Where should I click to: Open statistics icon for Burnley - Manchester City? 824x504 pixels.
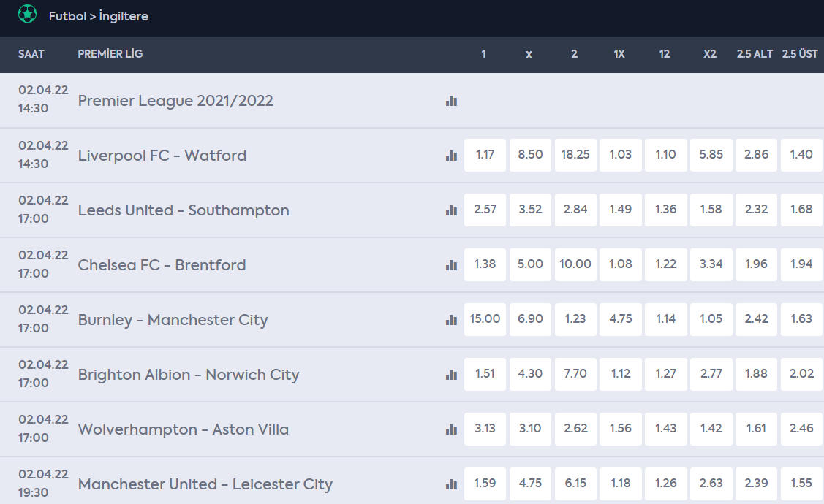coord(451,320)
